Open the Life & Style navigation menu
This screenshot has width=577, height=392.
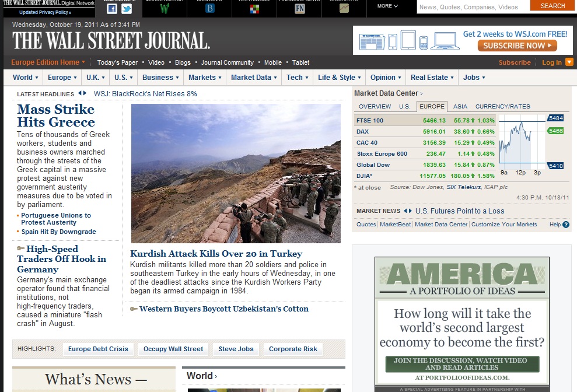click(x=340, y=78)
